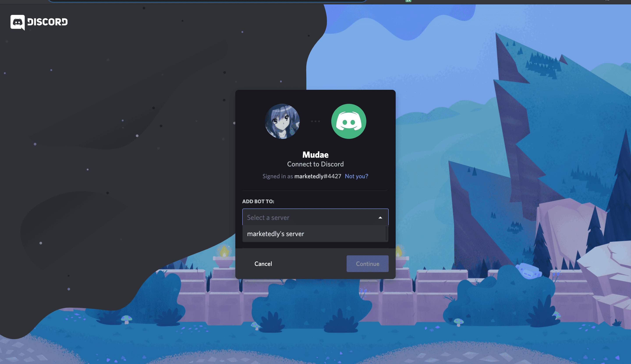
Task: Click the Continue button to proceed
Action: 367,263
